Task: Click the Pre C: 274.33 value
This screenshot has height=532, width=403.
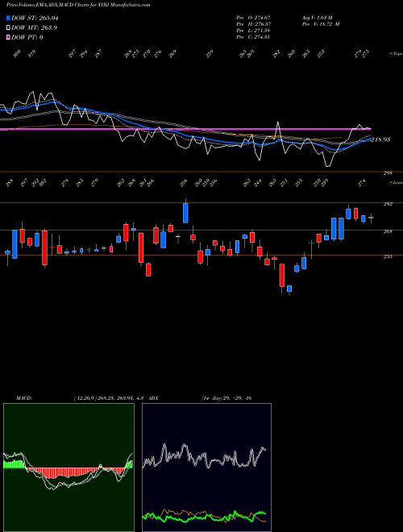Action: (x=253, y=37)
